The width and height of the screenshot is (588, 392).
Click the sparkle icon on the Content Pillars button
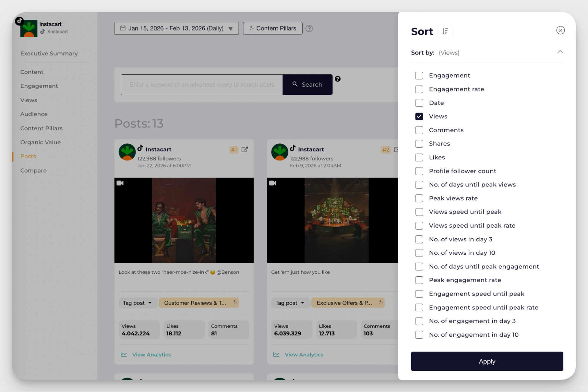(x=251, y=28)
